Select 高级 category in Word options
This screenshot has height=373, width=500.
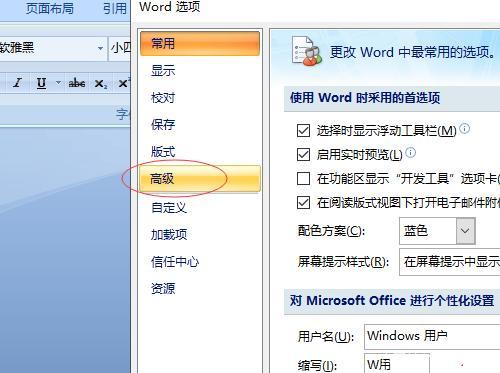click(200, 179)
